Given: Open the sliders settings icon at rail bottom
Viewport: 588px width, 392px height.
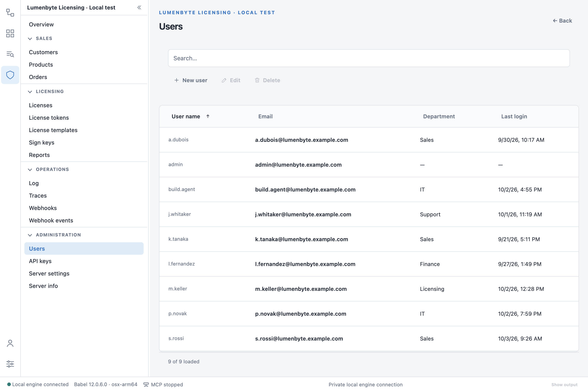Looking at the screenshot, I should click(x=10, y=364).
